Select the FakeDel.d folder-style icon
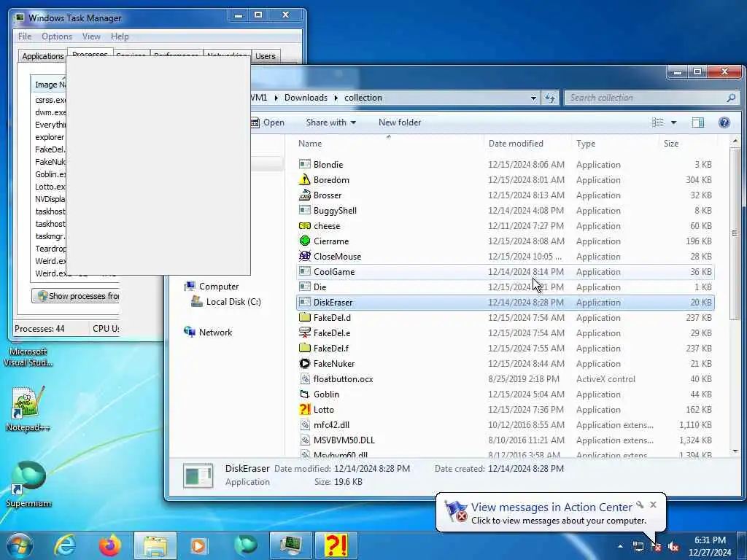The image size is (747, 560). pyautogui.click(x=304, y=317)
